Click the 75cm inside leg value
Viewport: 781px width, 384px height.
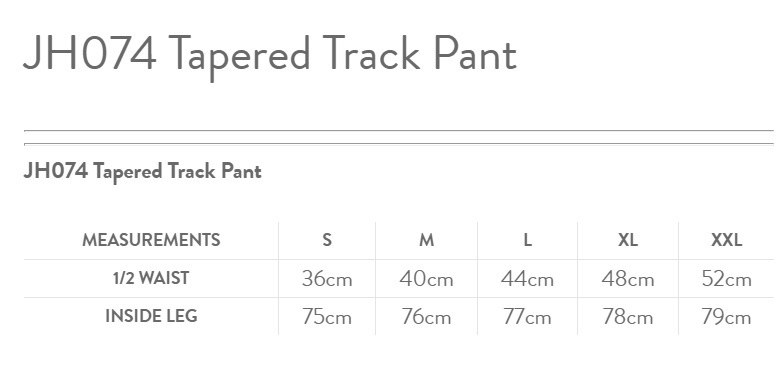(x=327, y=317)
